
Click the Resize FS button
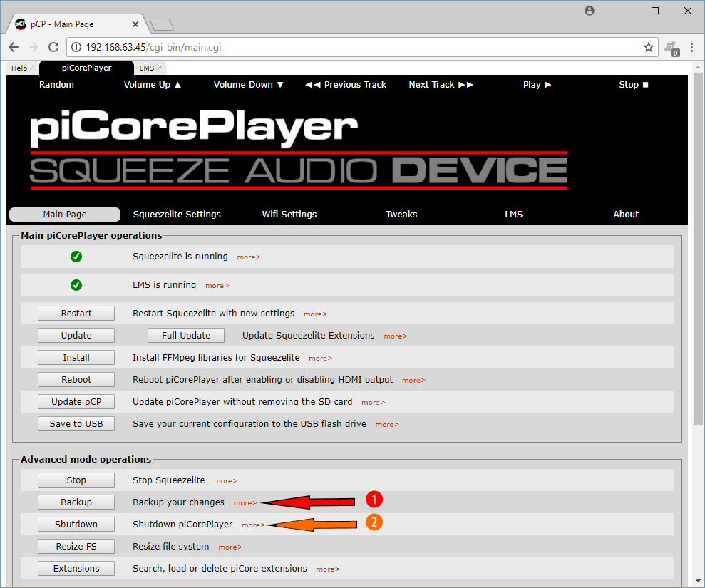coord(76,546)
